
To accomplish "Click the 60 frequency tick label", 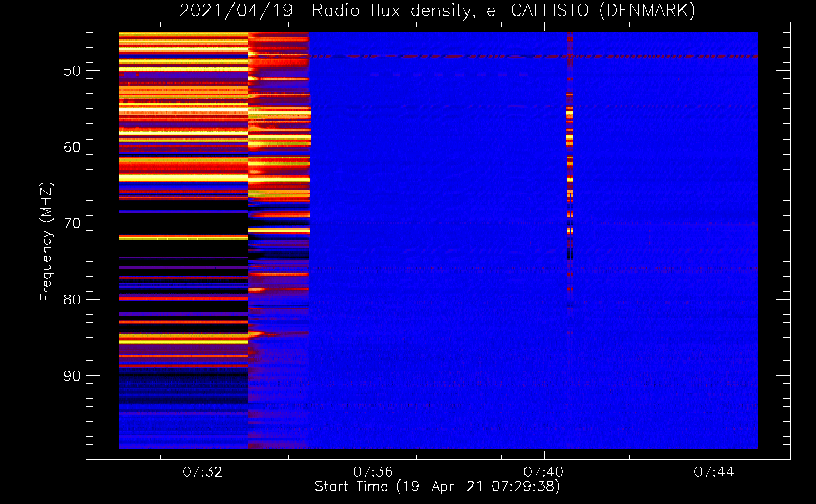I will [x=72, y=147].
